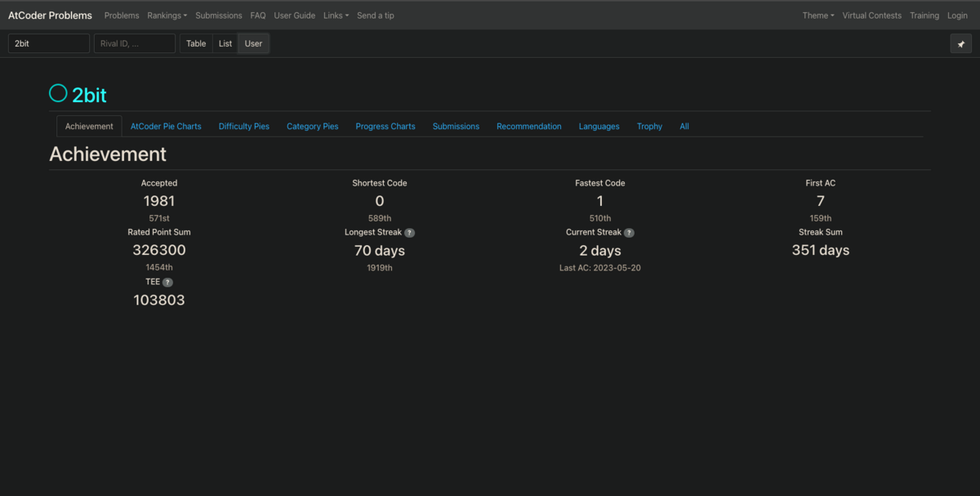
Task: Click the cyan circle rating icon
Action: [58, 93]
